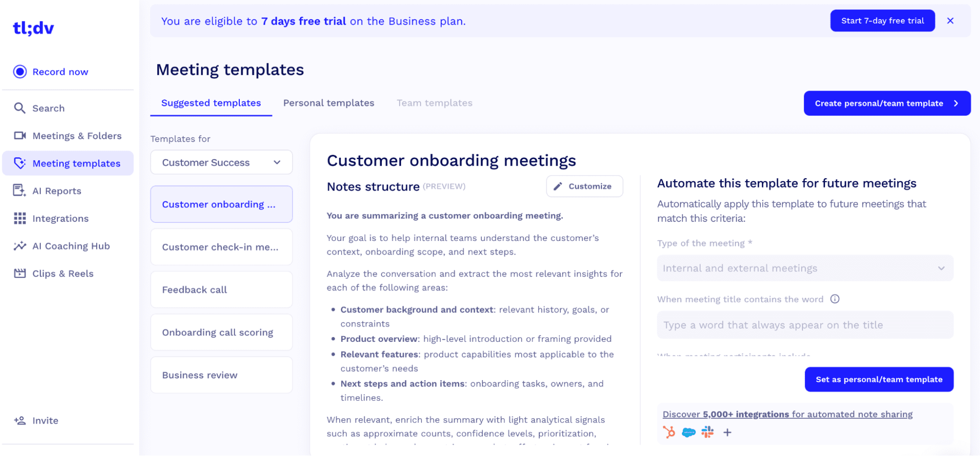Click Start 7-day free trial button
980x456 pixels.
882,21
